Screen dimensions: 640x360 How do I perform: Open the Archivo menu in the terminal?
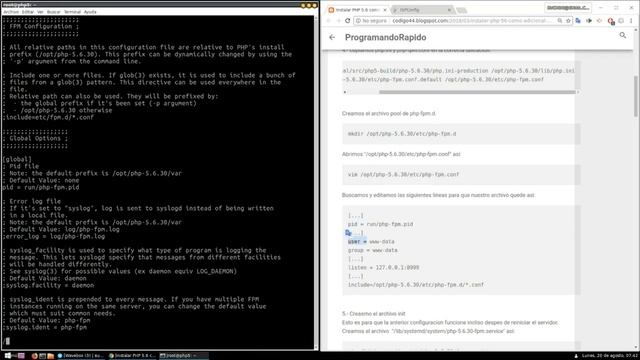[11, 12]
